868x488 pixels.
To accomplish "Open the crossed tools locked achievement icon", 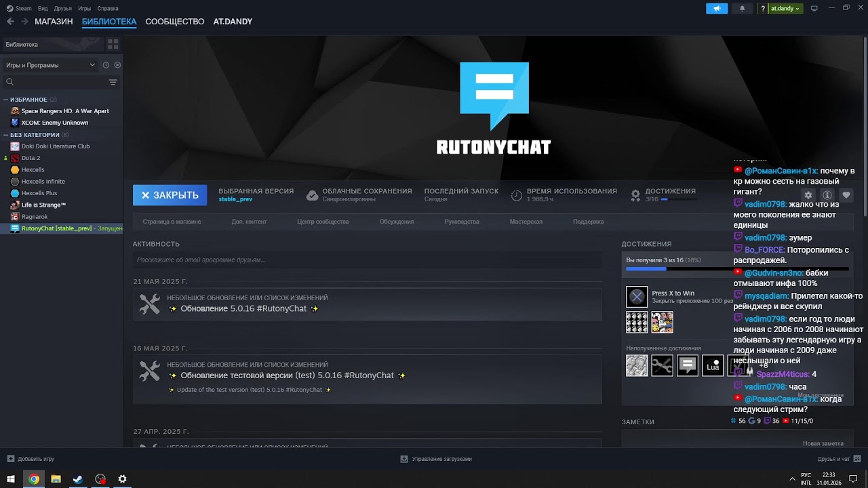I will (x=662, y=366).
